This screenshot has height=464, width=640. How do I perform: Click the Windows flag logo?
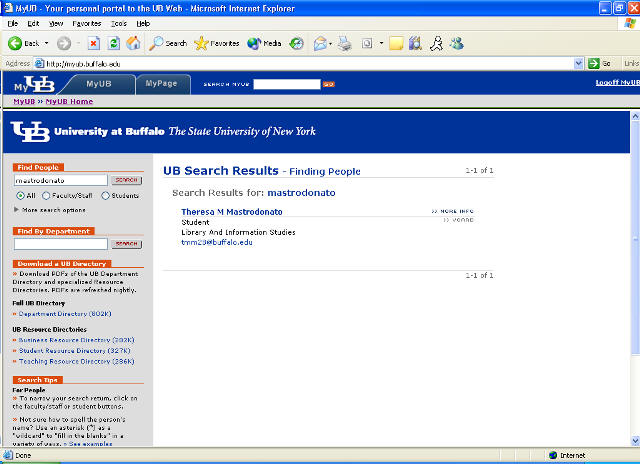tap(630, 24)
